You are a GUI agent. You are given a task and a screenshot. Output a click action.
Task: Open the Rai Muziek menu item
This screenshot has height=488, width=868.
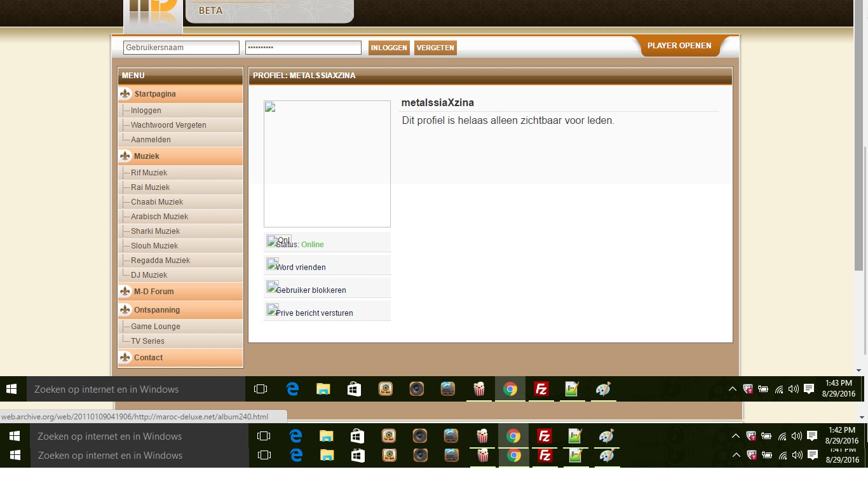pyautogui.click(x=150, y=187)
